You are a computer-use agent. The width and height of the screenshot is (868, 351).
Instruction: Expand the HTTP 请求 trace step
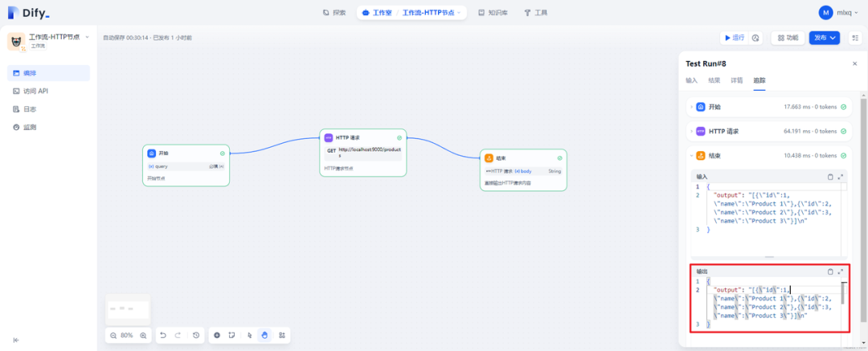click(691, 131)
